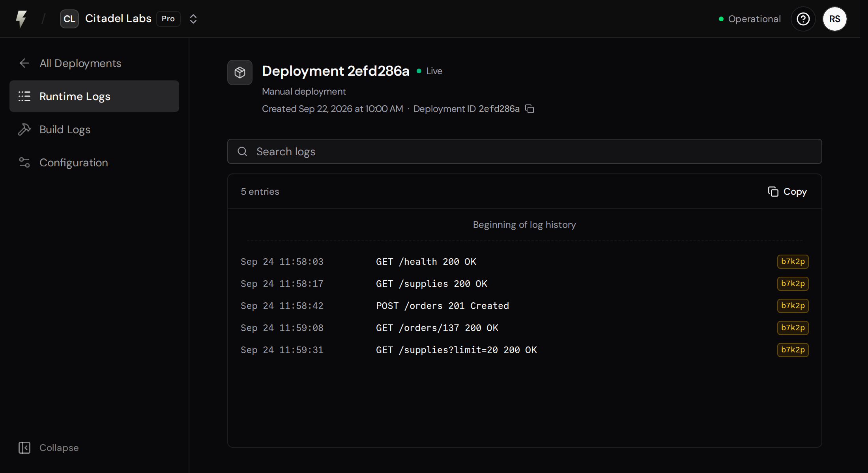Copy the Deployment ID 2efd286a
The height and width of the screenshot is (473, 868).
(x=529, y=109)
